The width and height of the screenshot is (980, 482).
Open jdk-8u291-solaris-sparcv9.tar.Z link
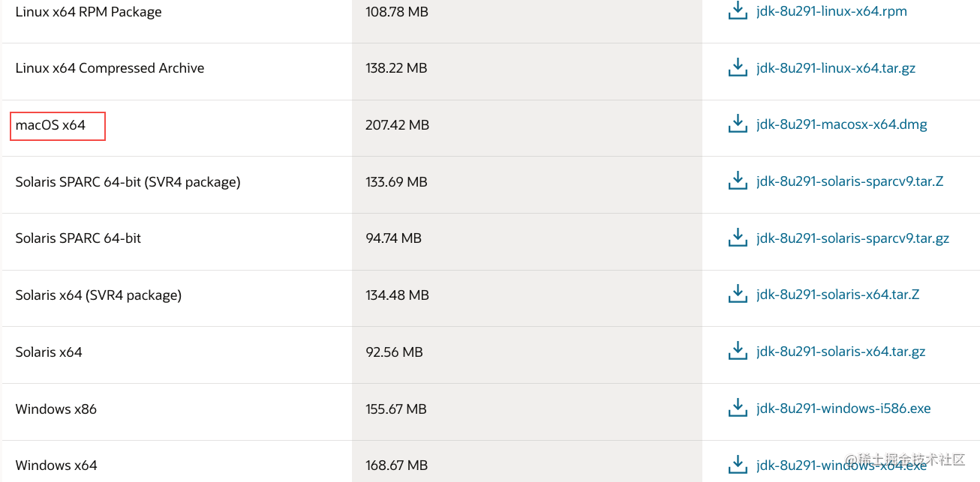pyautogui.click(x=849, y=181)
